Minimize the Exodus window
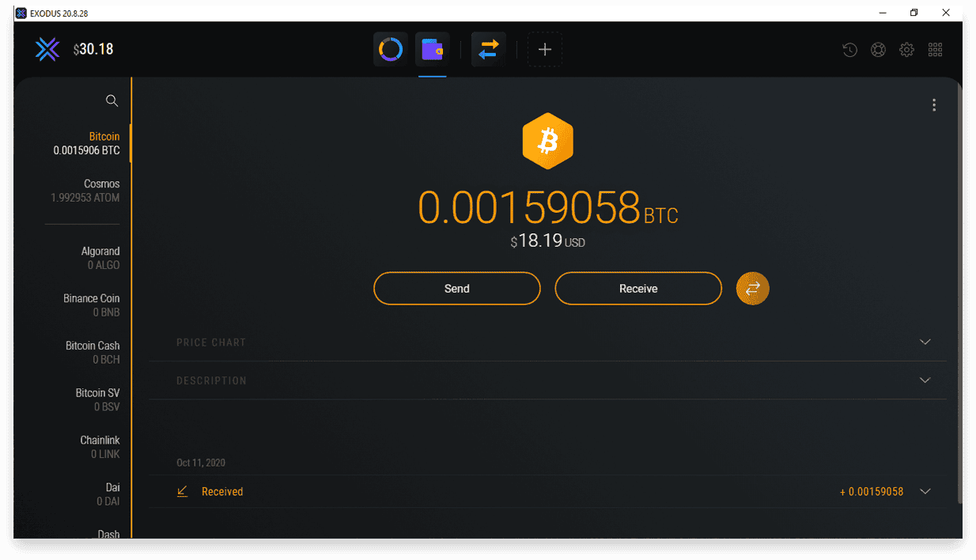976x560 pixels. 882,13
